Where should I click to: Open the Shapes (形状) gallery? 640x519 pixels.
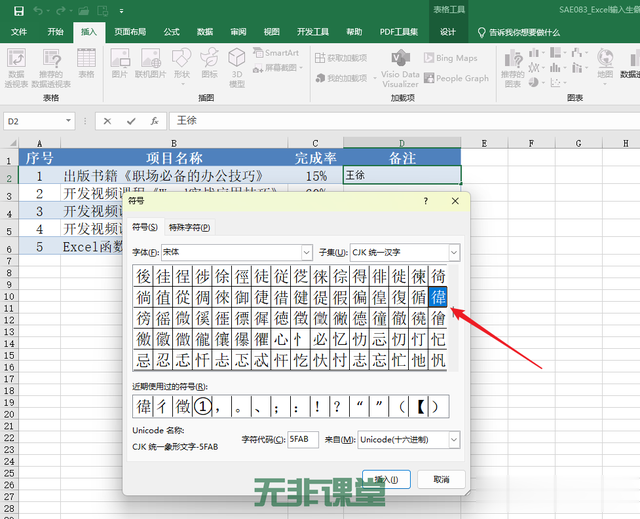182,66
